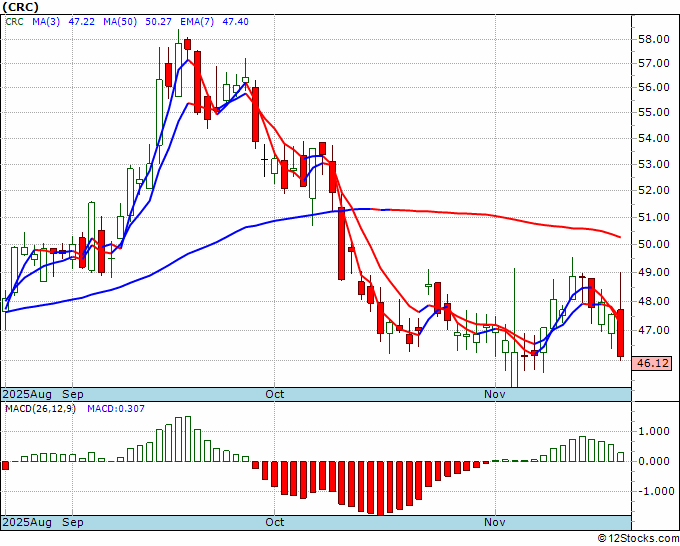The height and width of the screenshot is (546, 680).
Task: Click the last red candlestick closing near 46.12
Action: (621, 333)
